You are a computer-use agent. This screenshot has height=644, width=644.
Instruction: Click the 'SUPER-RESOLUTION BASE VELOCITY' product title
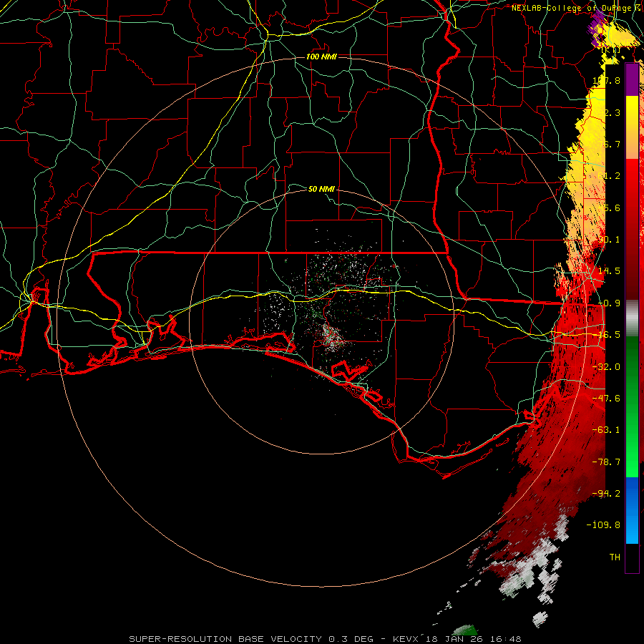tap(225, 639)
